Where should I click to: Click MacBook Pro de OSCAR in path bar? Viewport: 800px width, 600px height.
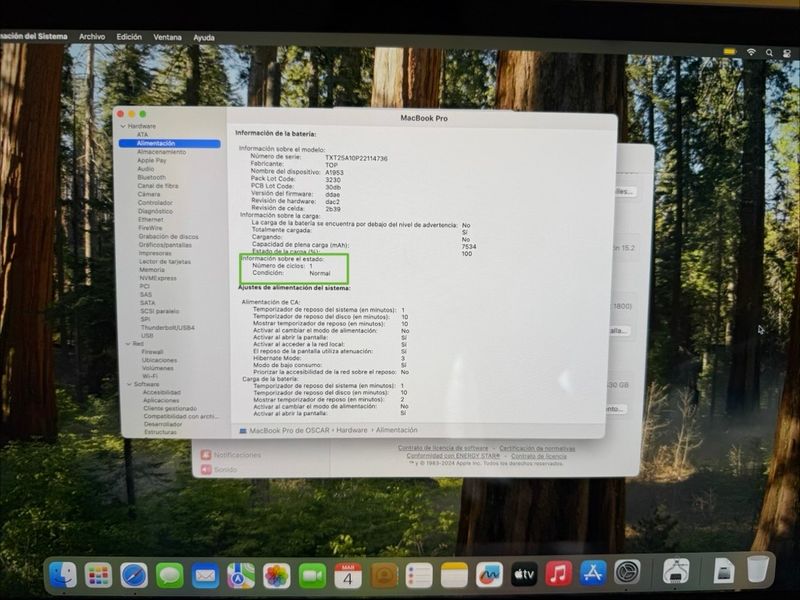point(289,431)
